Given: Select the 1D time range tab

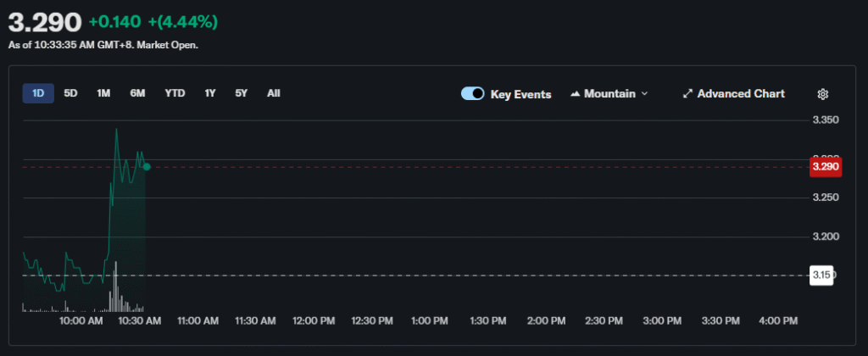Looking at the screenshot, I should click(x=38, y=93).
